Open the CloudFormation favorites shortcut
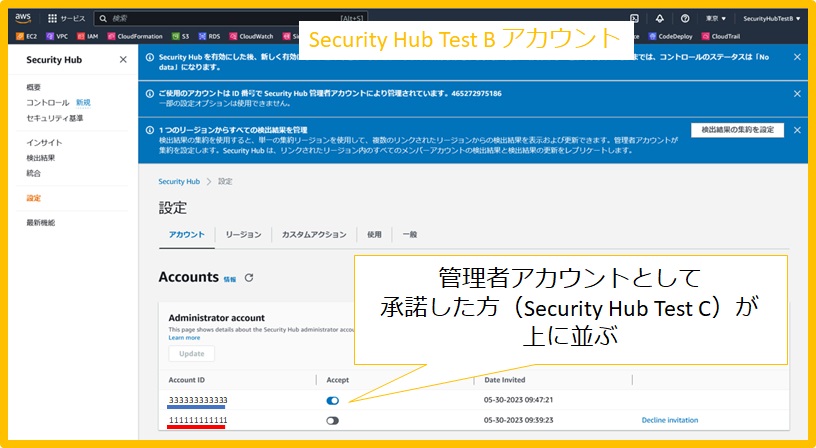Image resolution: width=816 pixels, height=448 pixels. click(135, 36)
